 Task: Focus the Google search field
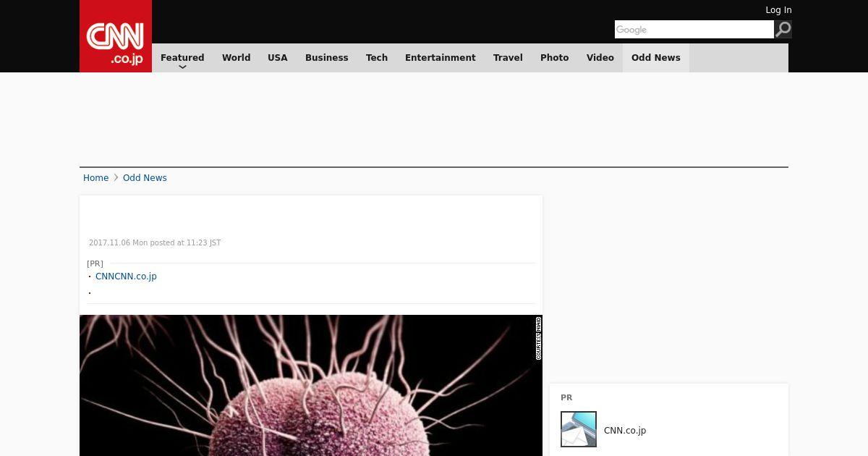click(x=694, y=29)
